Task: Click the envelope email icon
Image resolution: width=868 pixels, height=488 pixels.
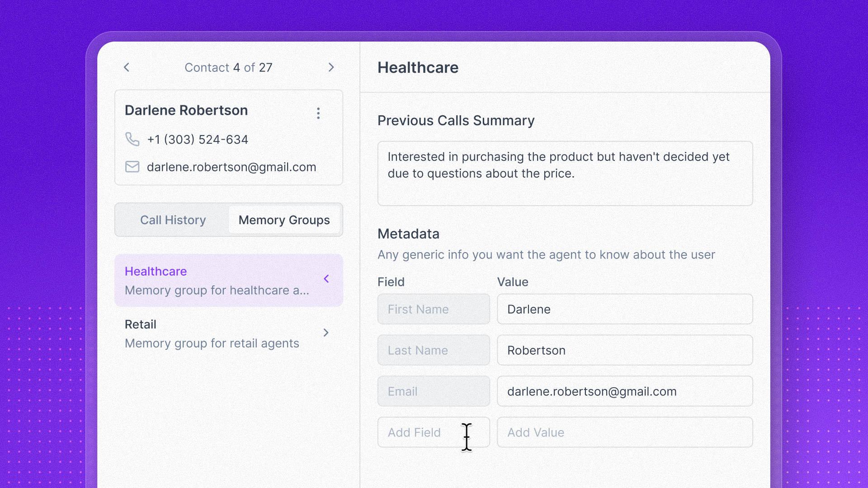Action: point(132,167)
